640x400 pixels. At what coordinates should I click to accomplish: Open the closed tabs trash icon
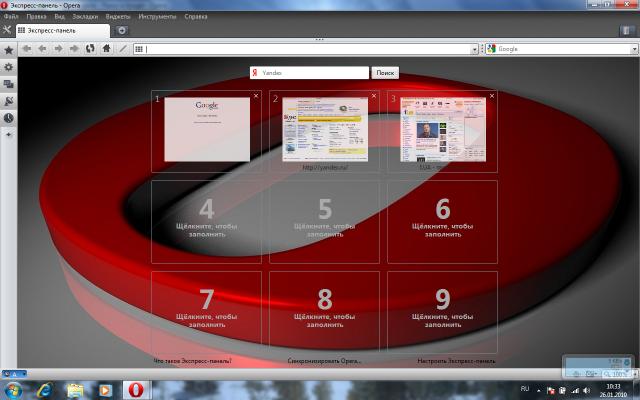pyautogui.click(x=627, y=31)
